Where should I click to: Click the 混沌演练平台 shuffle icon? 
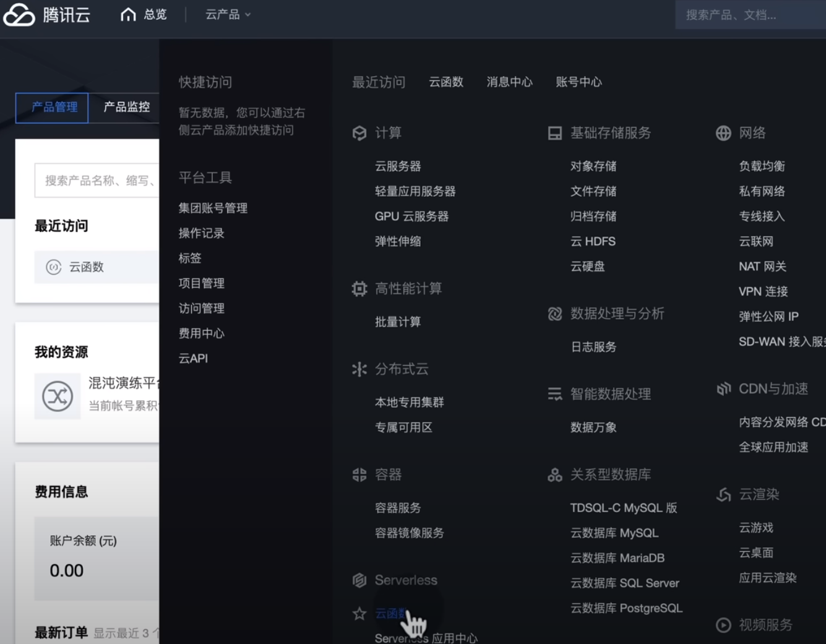58,397
